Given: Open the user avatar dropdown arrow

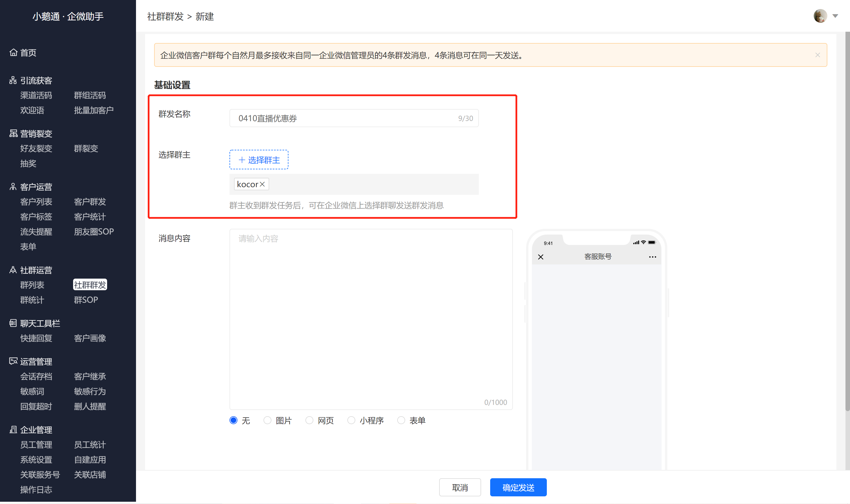Looking at the screenshot, I should [835, 16].
